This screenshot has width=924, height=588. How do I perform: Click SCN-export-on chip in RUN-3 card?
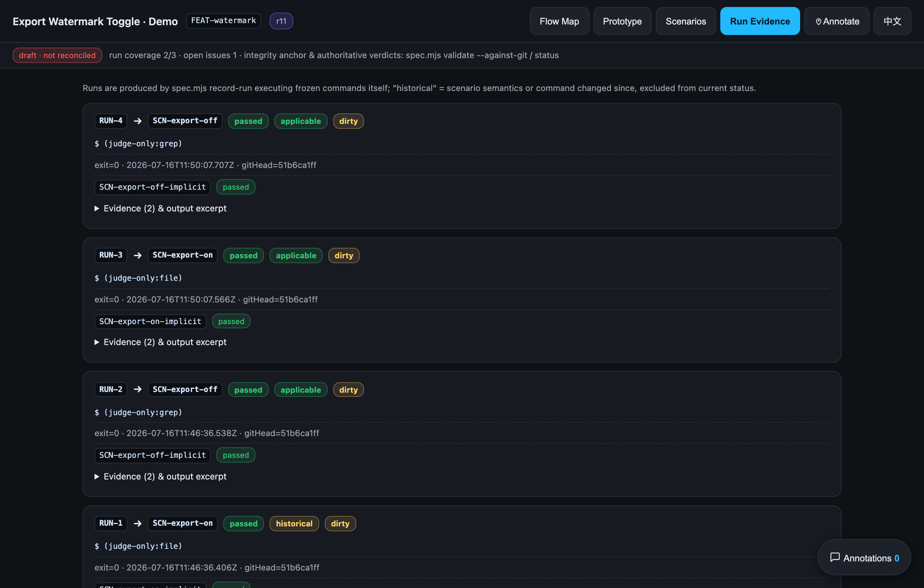coord(183,255)
